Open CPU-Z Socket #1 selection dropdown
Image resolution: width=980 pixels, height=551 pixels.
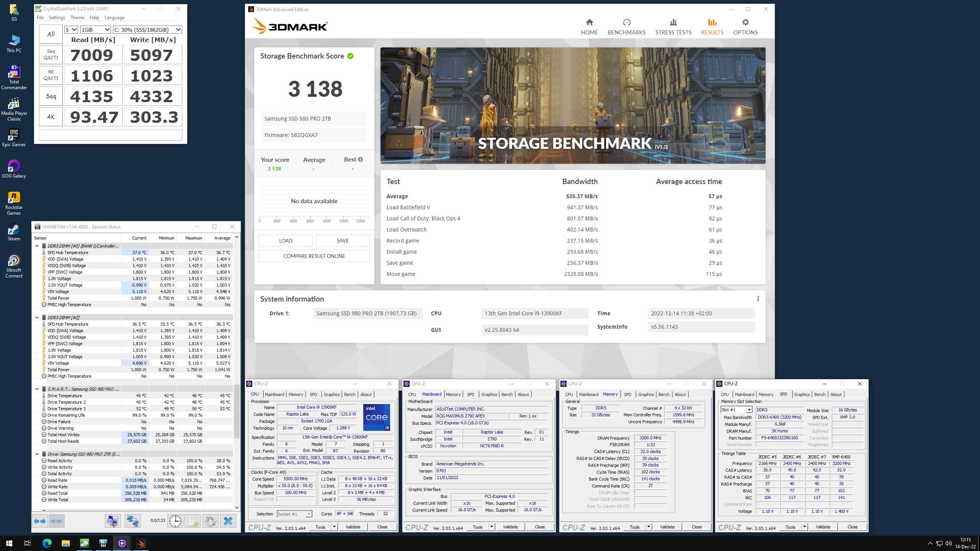[294, 514]
